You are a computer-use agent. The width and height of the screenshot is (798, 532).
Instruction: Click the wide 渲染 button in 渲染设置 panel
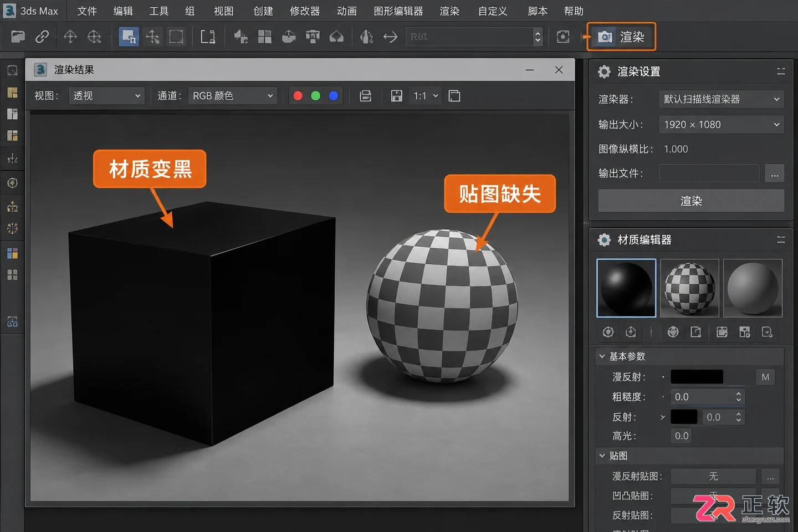691,201
